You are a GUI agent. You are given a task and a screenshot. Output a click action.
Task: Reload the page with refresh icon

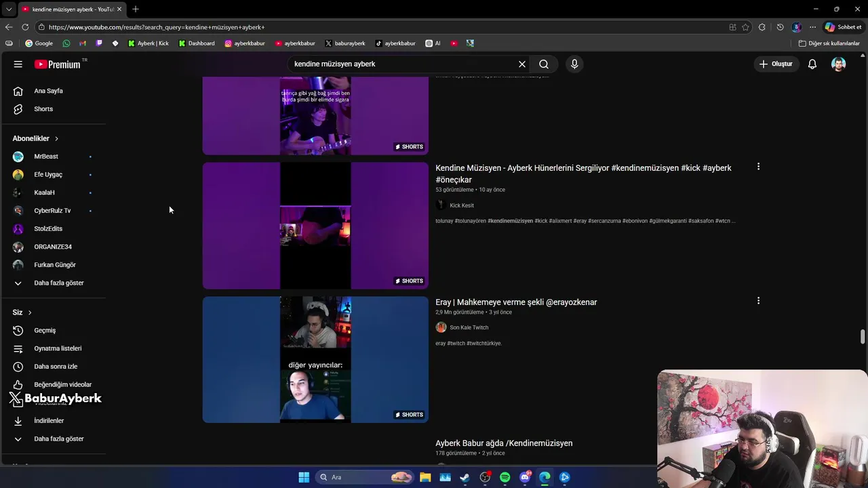25,27
